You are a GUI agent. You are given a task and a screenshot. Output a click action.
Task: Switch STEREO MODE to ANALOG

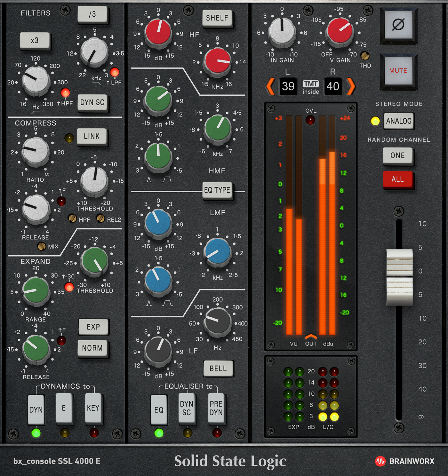pos(399,121)
